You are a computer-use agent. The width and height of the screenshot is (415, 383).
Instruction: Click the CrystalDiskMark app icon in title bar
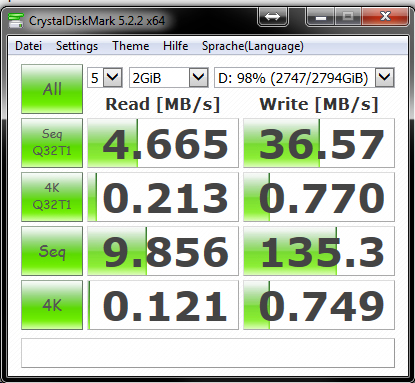coord(16,21)
